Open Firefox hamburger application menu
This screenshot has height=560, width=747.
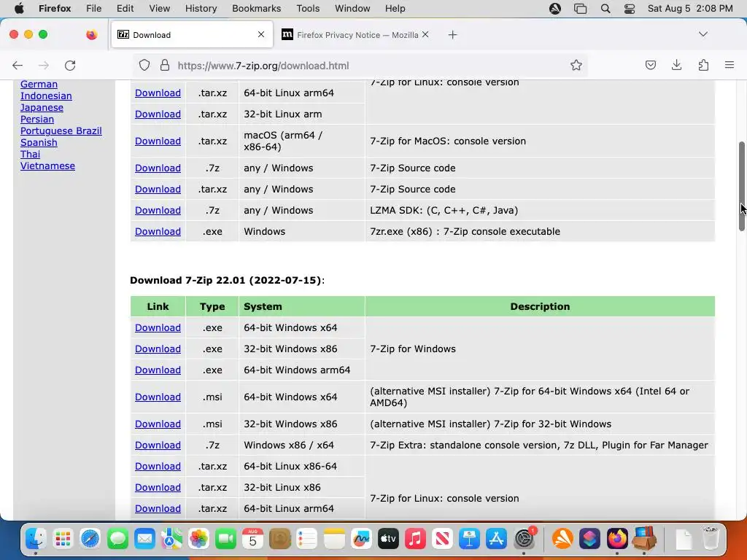coord(729,65)
